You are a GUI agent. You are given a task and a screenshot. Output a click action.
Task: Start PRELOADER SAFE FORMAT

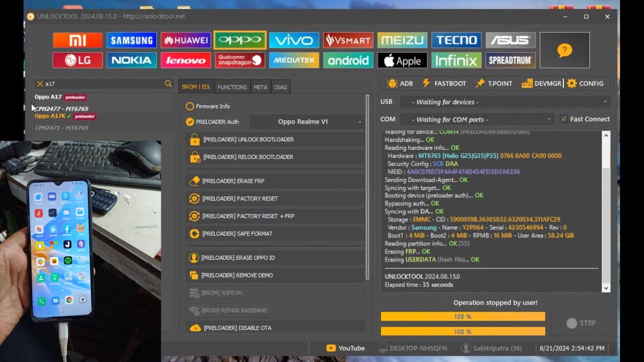[275, 234]
